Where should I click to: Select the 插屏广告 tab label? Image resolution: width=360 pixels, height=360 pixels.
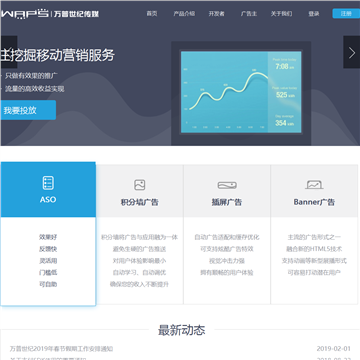pyautogui.click(x=227, y=202)
